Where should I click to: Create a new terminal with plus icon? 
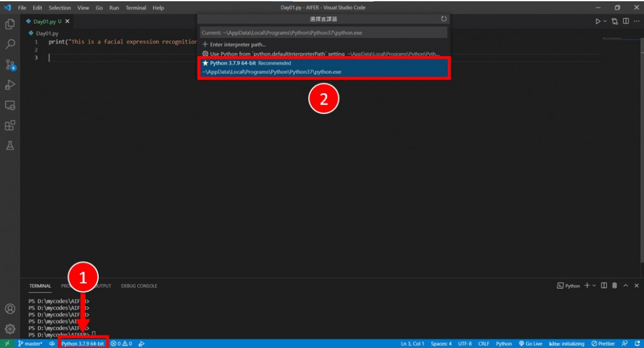click(587, 285)
